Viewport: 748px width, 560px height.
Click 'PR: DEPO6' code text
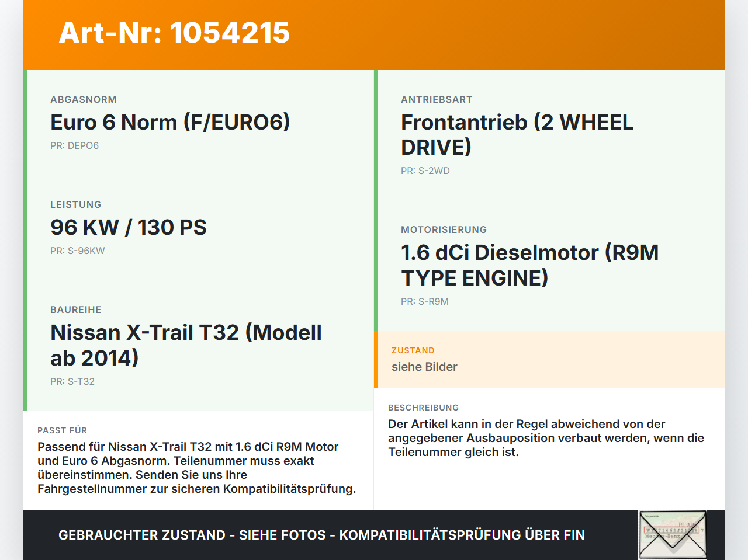tap(74, 146)
